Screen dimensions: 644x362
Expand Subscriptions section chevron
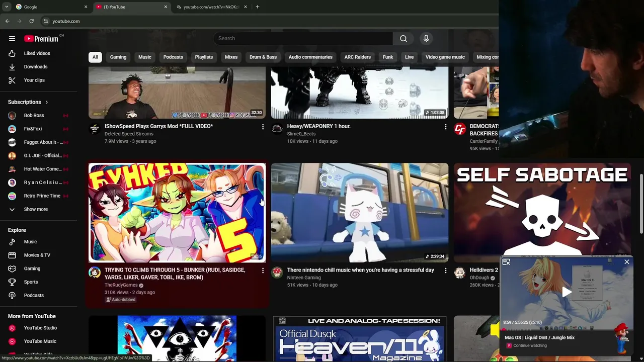[x=46, y=102]
